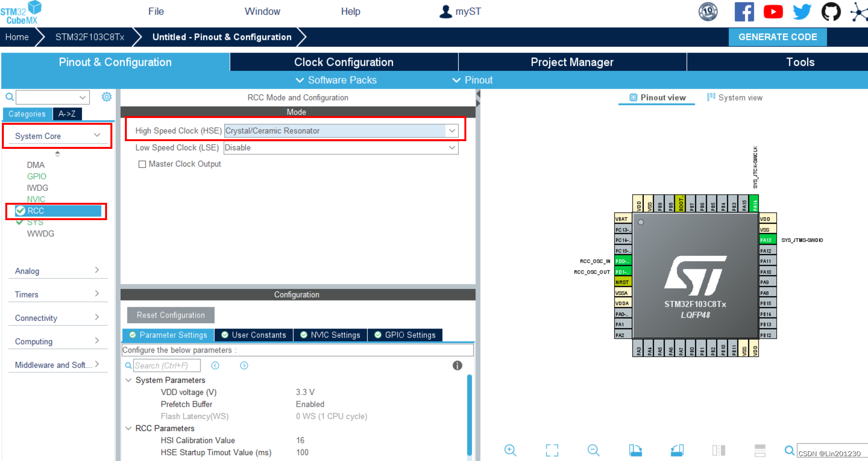
Task: Open GPIO Settings tab
Action: 405,335
